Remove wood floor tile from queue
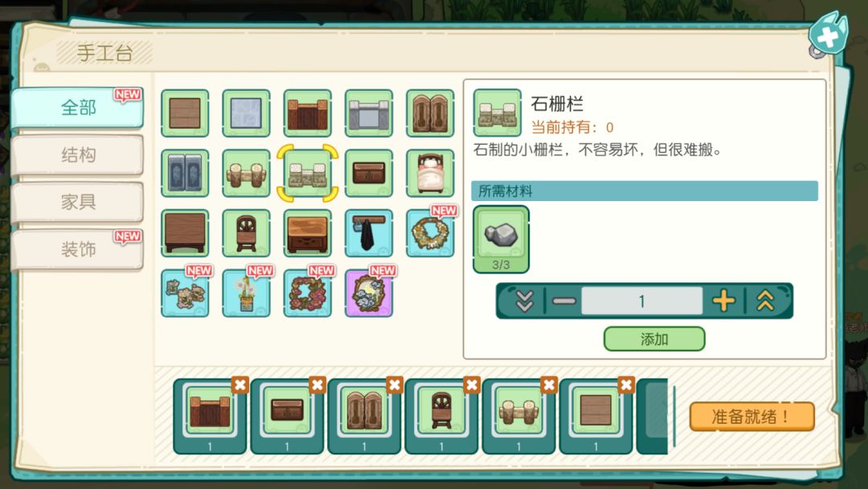The image size is (868, 489). pos(626,384)
